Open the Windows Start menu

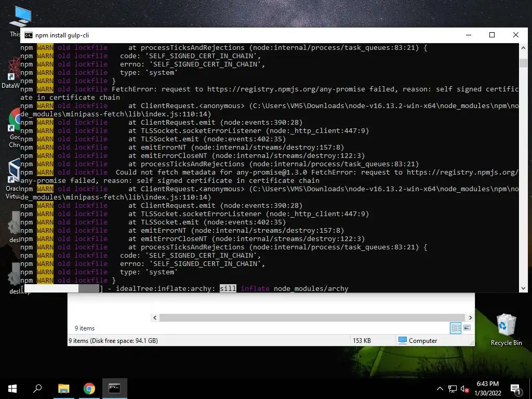tap(12, 389)
